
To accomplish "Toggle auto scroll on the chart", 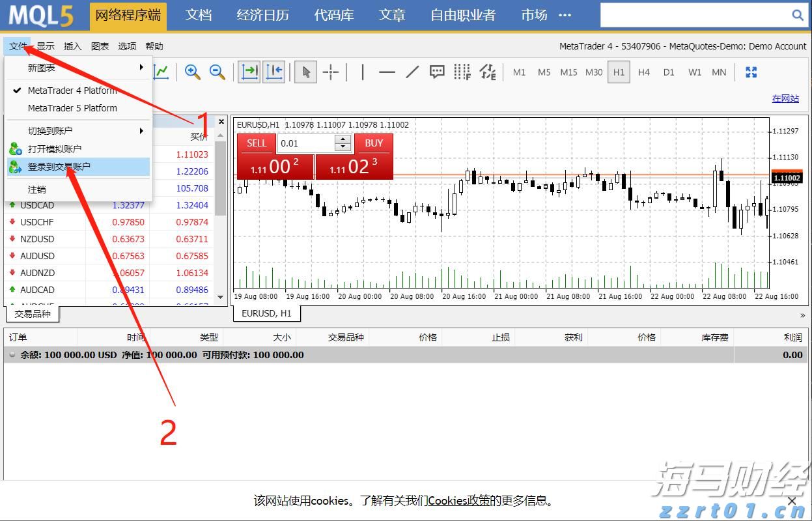I will (x=248, y=72).
